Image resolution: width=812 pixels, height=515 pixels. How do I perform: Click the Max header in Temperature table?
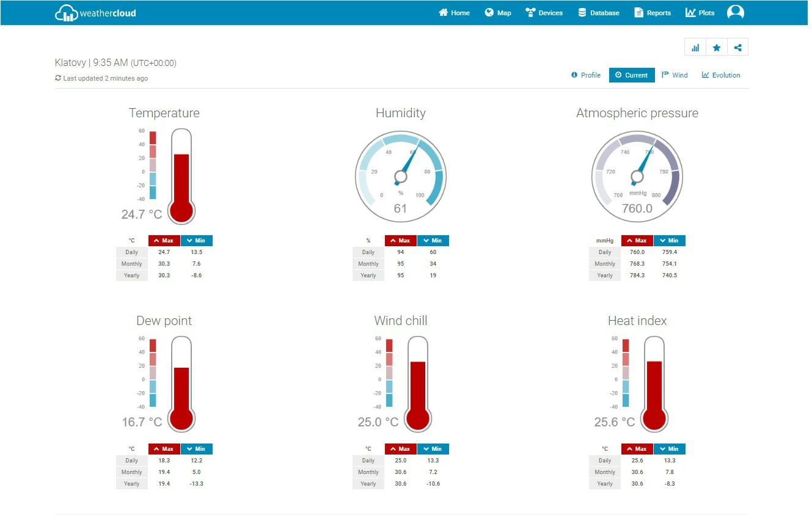164,241
